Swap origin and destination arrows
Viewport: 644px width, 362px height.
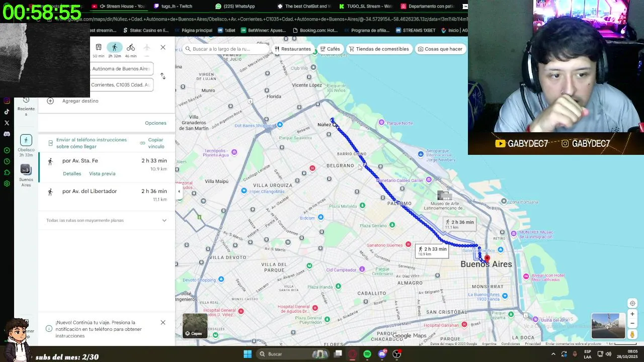pyautogui.click(x=163, y=76)
